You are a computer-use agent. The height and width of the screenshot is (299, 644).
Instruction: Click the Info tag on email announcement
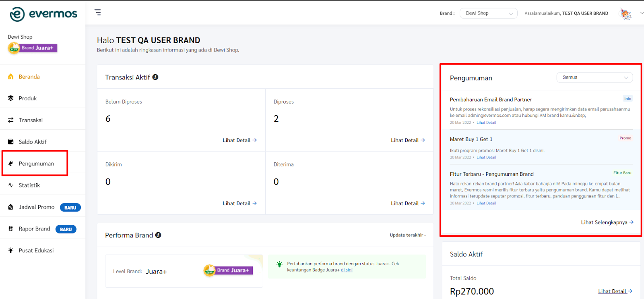[628, 99]
